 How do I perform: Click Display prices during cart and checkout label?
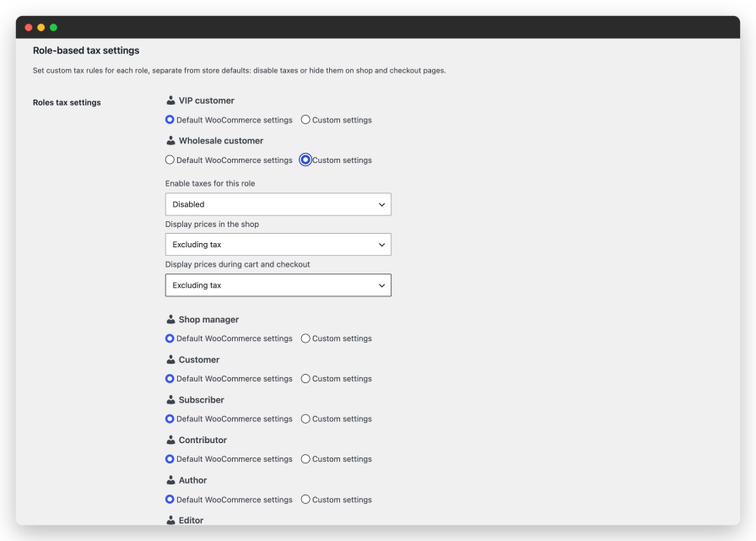pyautogui.click(x=238, y=264)
